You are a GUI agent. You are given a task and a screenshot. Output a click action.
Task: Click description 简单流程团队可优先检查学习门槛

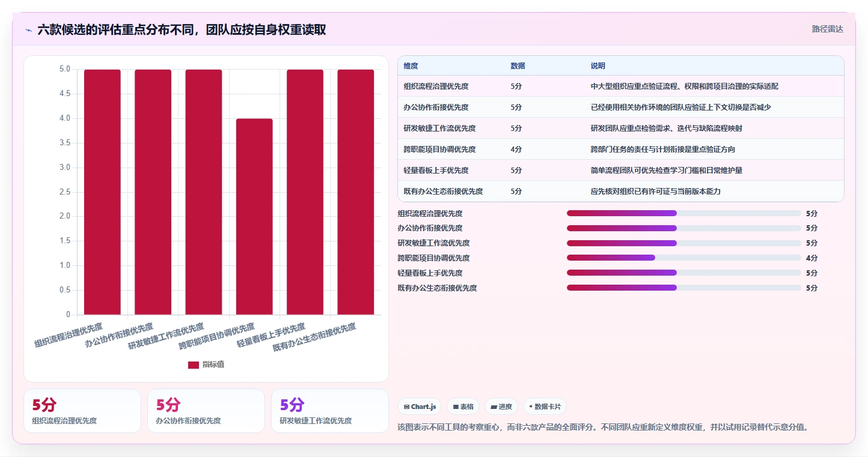point(667,171)
